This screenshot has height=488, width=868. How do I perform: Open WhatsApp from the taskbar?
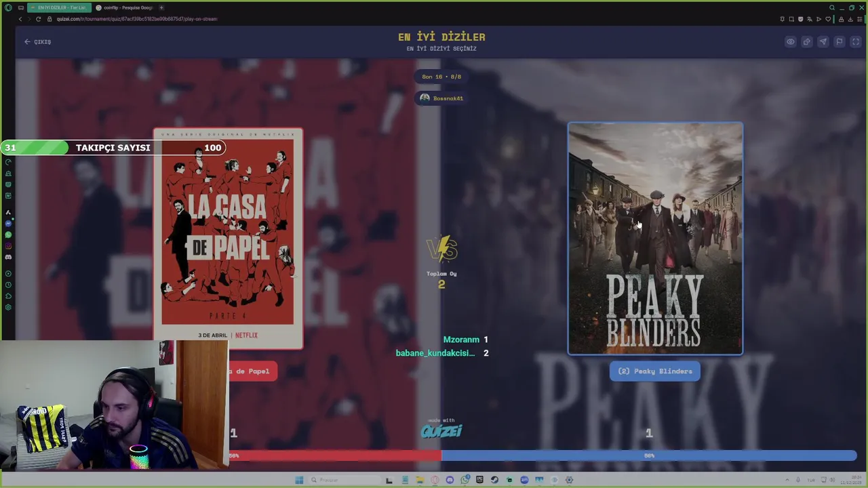point(465,480)
